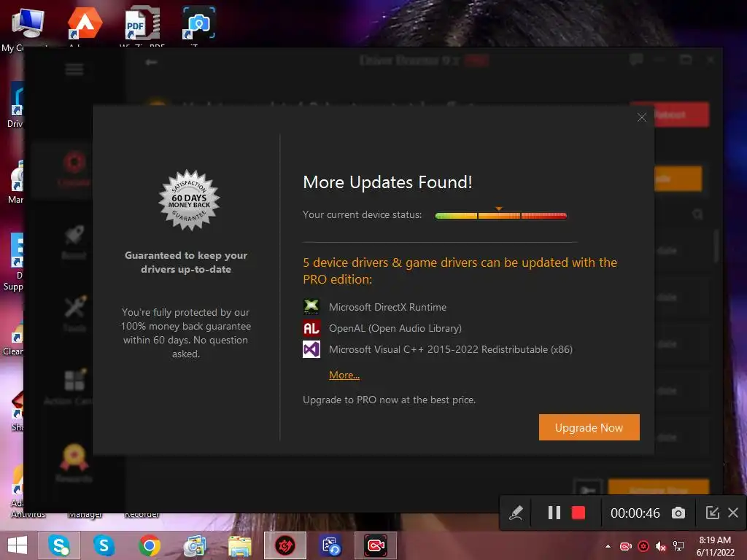Click the taskbar icon left of File Explorer
Screen dimensions: 747x560
tap(194, 545)
